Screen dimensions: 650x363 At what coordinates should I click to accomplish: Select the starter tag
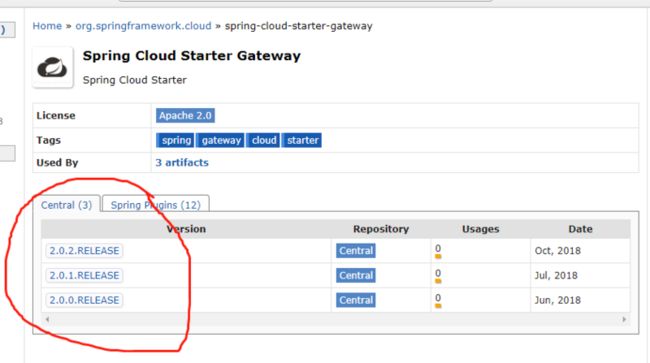302,140
